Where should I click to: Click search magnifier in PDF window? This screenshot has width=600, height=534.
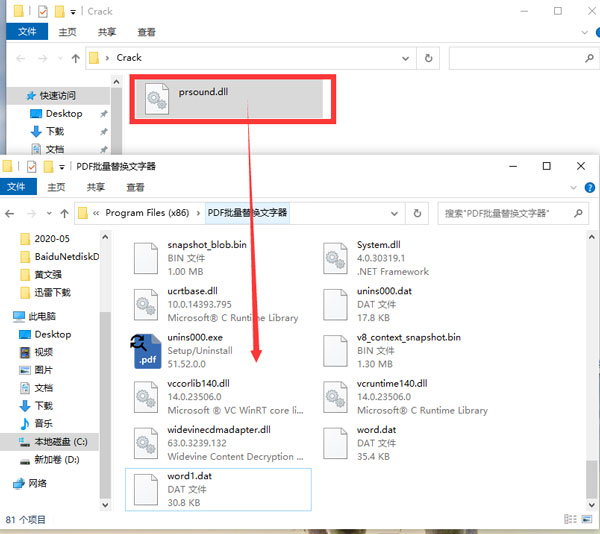click(578, 213)
